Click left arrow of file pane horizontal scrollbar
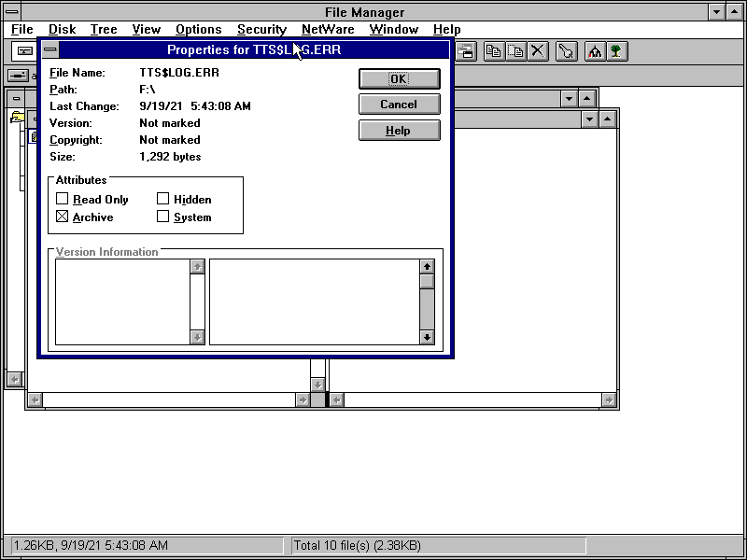This screenshot has height=560, width=747. click(336, 400)
